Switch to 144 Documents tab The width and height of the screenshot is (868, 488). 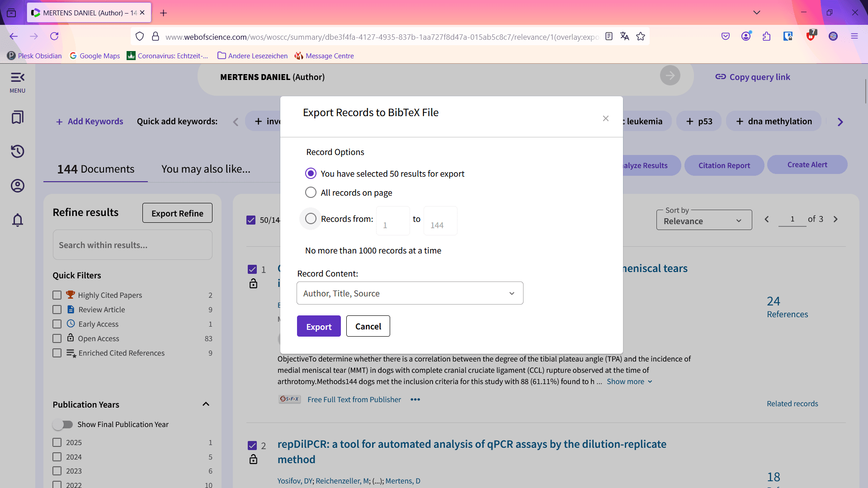pos(95,169)
